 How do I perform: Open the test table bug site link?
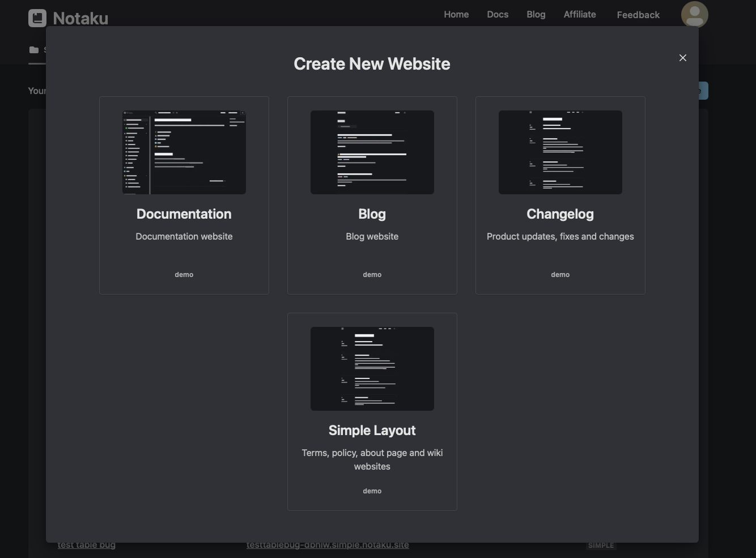pyautogui.click(x=86, y=544)
